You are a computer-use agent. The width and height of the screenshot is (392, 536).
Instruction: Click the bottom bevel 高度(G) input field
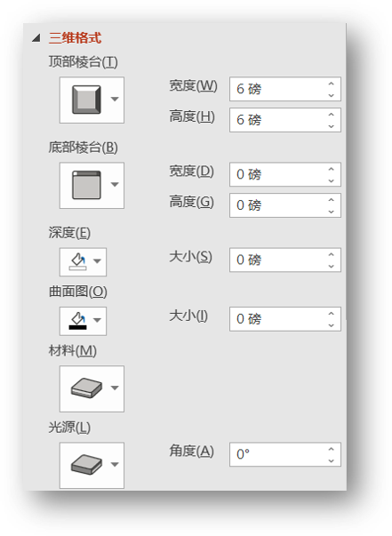click(285, 205)
